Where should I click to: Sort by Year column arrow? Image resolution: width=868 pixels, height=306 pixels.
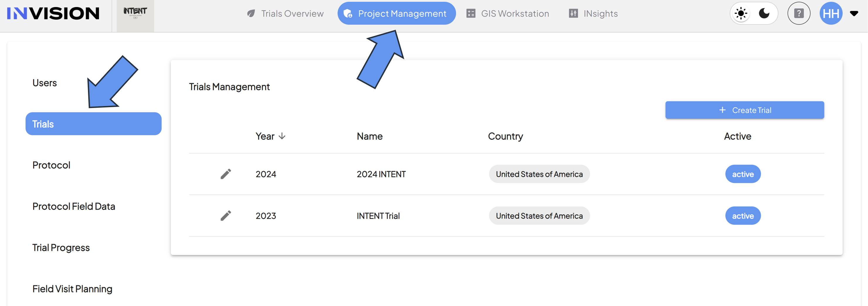(x=282, y=136)
